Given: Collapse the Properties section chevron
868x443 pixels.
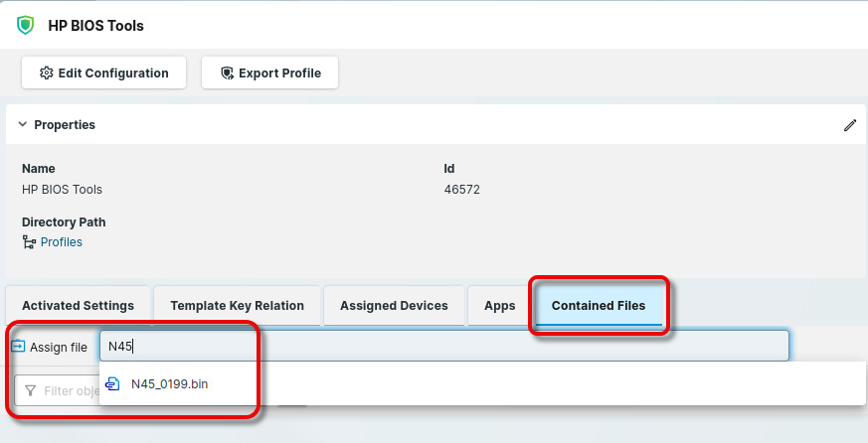Looking at the screenshot, I should tap(22, 125).
